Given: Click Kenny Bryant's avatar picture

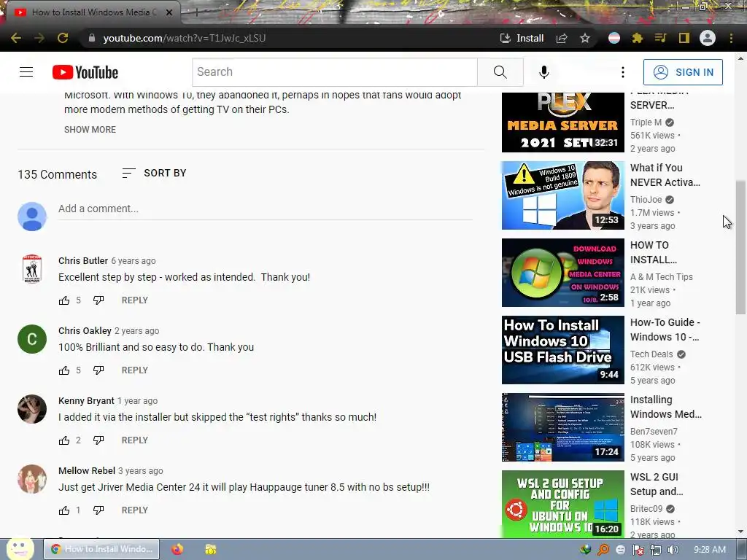Looking at the screenshot, I should (32, 409).
